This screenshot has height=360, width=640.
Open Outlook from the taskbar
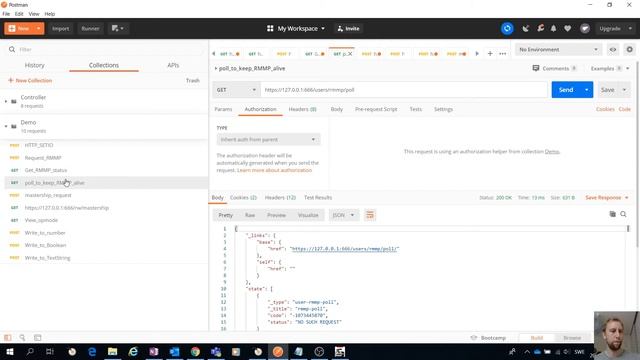coord(174,351)
